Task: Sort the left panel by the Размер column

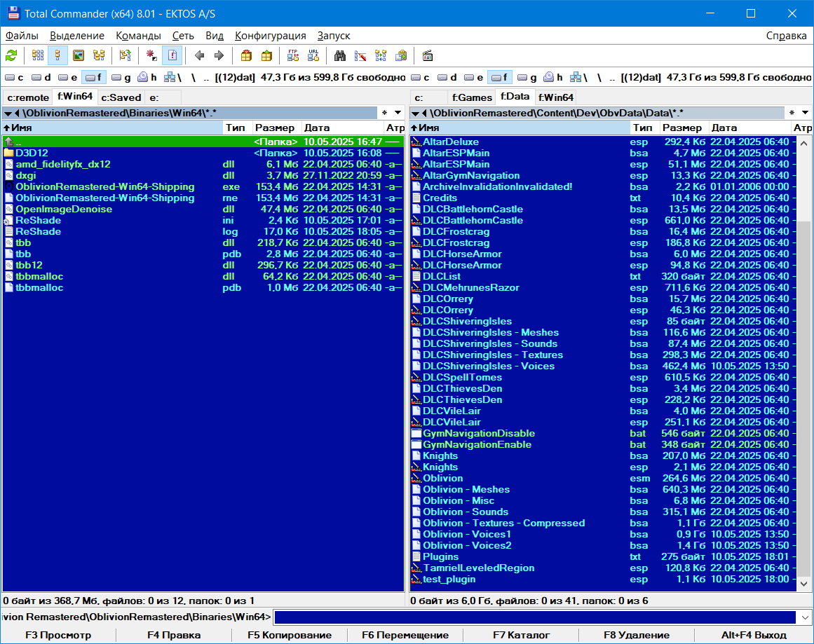Action: (x=277, y=128)
